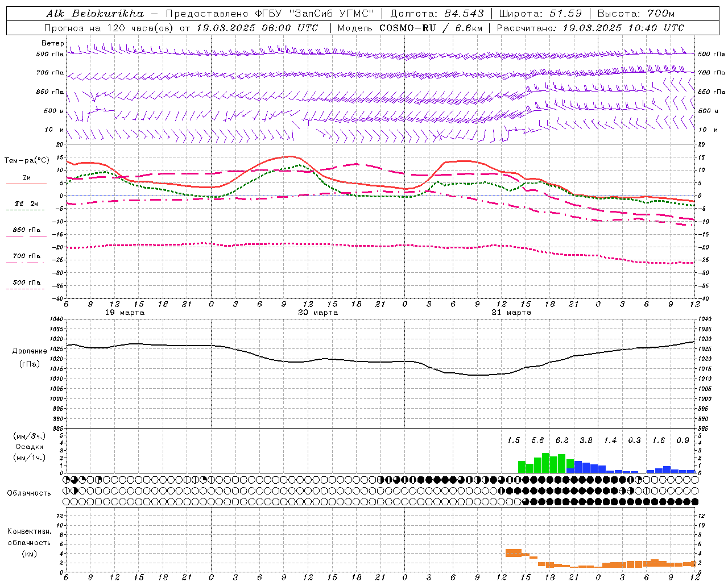
Task: Click the Осадки precipitation label
Action: coord(29,447)
